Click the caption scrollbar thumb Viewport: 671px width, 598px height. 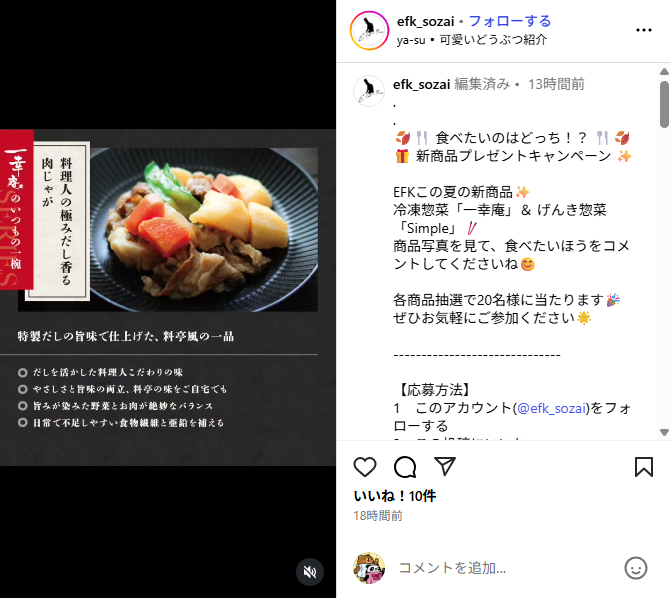pos(664,104)
